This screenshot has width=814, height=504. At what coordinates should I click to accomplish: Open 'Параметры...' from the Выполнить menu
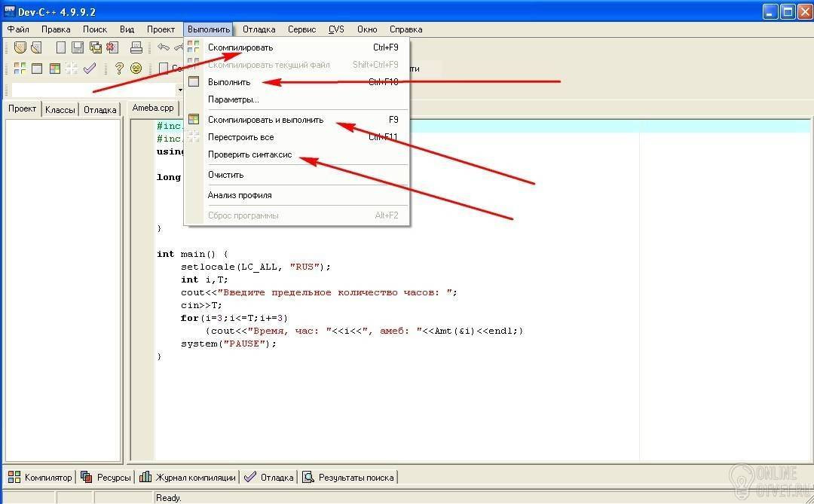point(233,99)
